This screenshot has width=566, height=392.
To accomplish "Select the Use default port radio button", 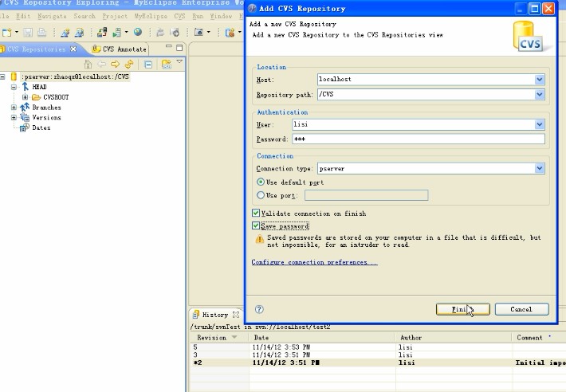I will 260,182.
